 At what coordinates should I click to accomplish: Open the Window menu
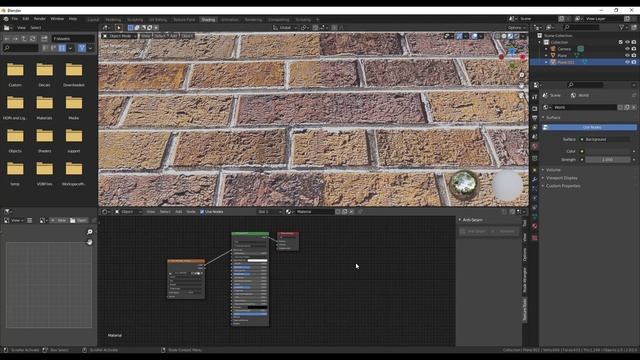point(57,19)
